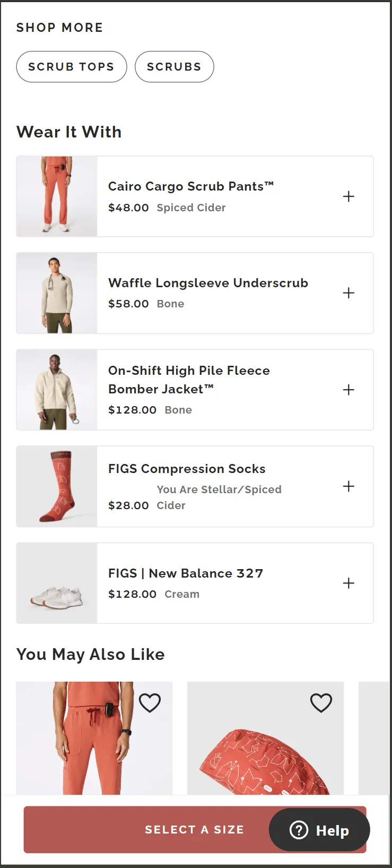Shop the SCRUB TOPS category
This screenshot has width=392, height=868.
coord(71,66)
